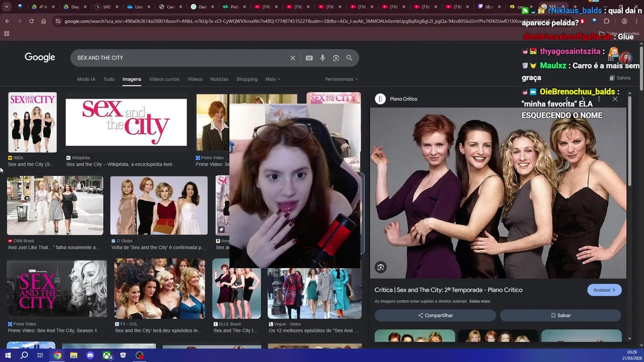Open the browser profile avatar

coord(624,21)
